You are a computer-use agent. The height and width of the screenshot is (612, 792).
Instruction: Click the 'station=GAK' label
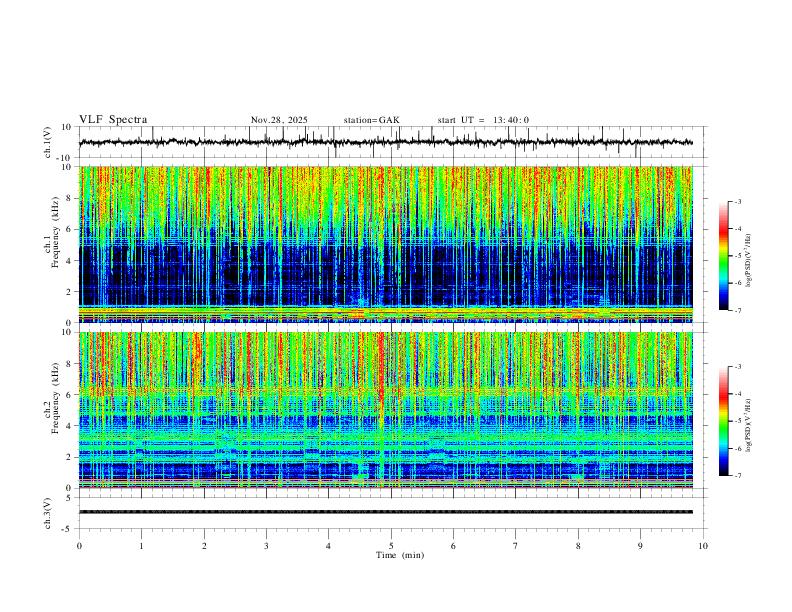[371, 120]
